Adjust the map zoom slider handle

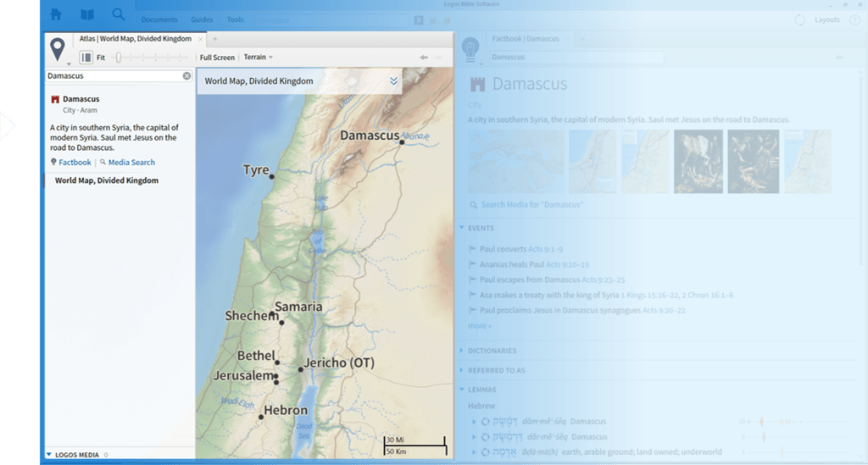[118, 57]
